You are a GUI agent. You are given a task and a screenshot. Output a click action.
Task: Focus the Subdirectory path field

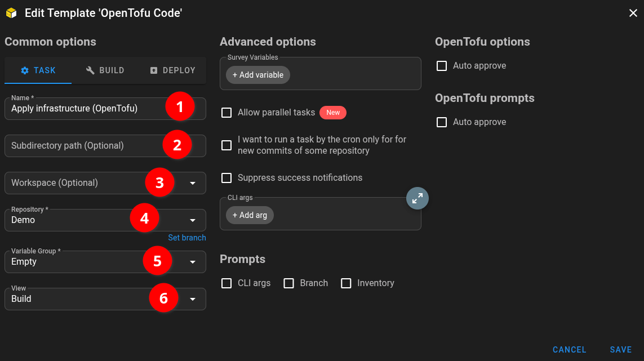tap(105, 146)
